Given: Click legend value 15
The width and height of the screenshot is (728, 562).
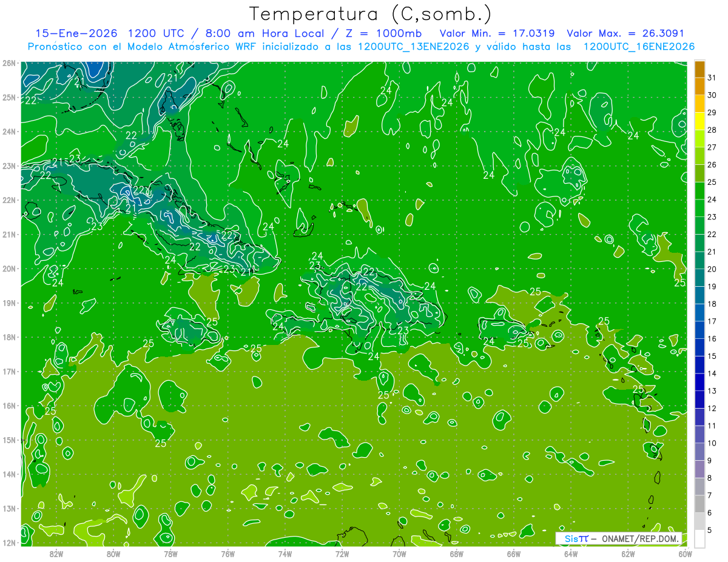Looking at the screenshot, I should click(712, 356).
